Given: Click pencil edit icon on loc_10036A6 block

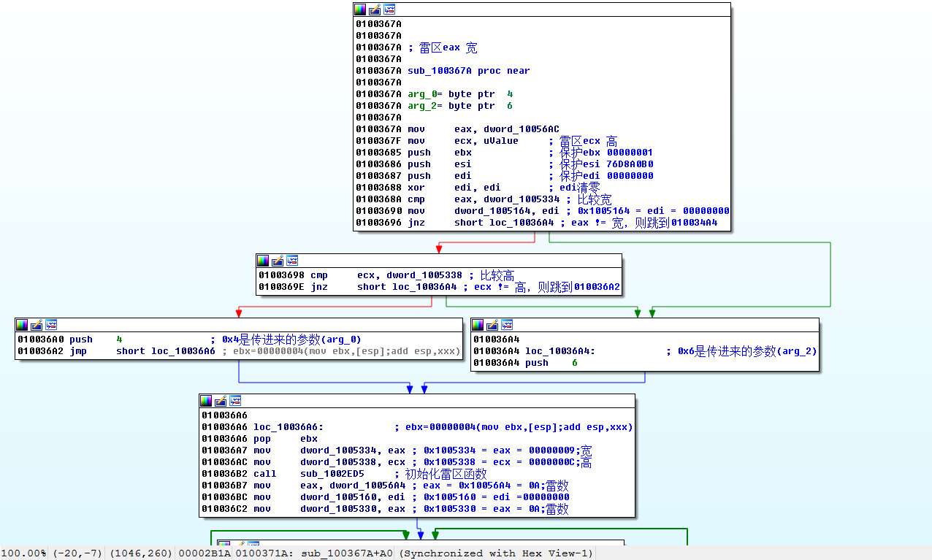Looking at the screenshot, I should (x=221, y=401).
